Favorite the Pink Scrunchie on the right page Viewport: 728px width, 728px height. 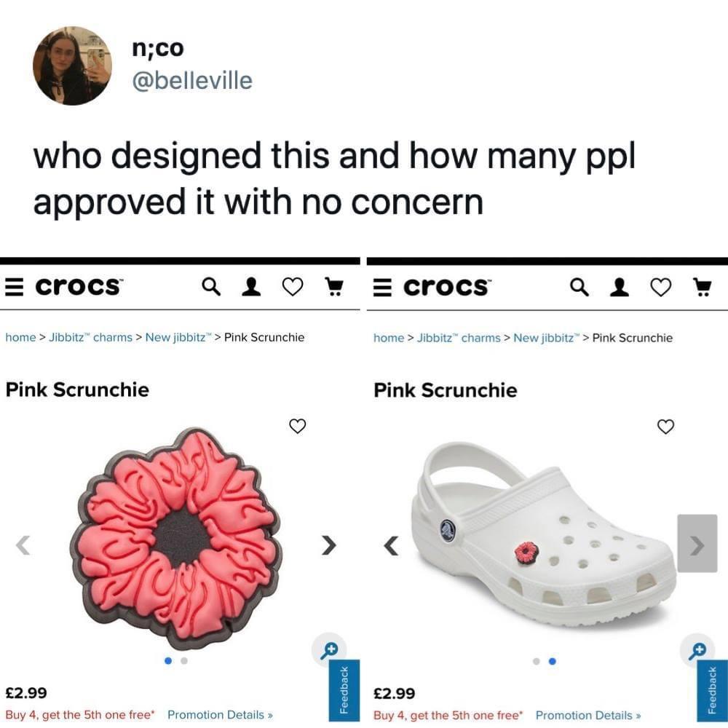tap(665, 427)
